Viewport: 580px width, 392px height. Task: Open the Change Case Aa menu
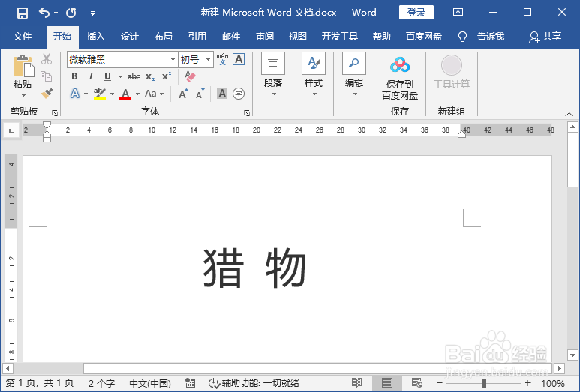click(x=155, y=94)
